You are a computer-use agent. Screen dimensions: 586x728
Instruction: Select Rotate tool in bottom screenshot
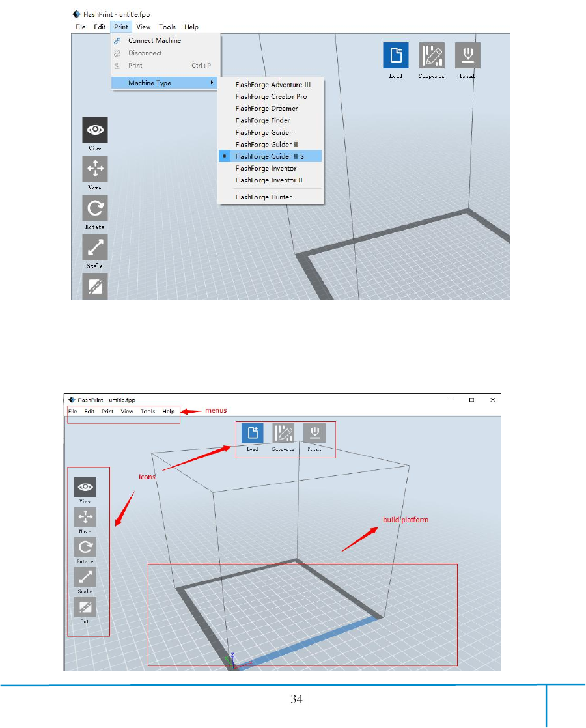pyautogui.click(x=85, y=547)
